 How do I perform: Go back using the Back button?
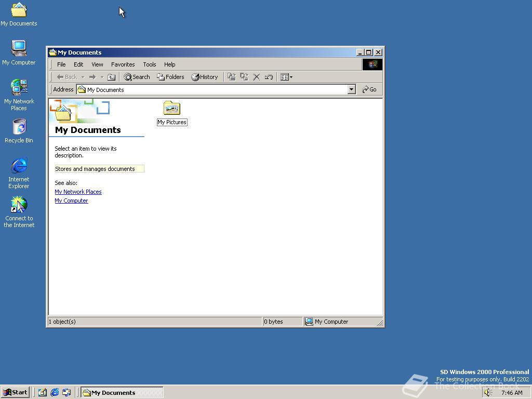coord(67,77)
